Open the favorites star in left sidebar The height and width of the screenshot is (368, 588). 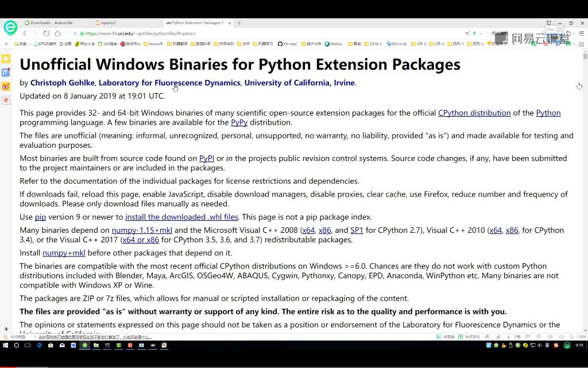coord(6,59)
